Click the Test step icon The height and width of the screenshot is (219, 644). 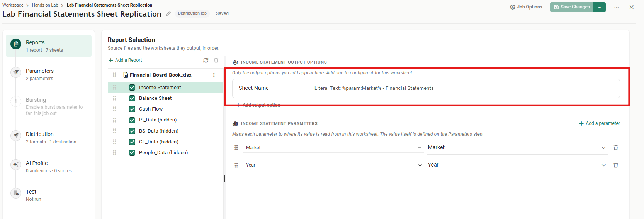[16, 193]
